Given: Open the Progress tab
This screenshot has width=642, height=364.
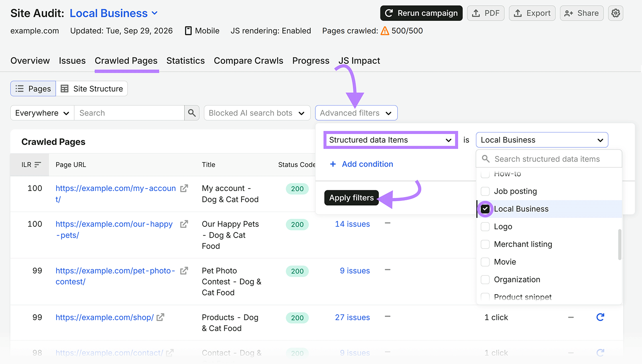Looking at the screenshot, I should [x=311, y=61].
